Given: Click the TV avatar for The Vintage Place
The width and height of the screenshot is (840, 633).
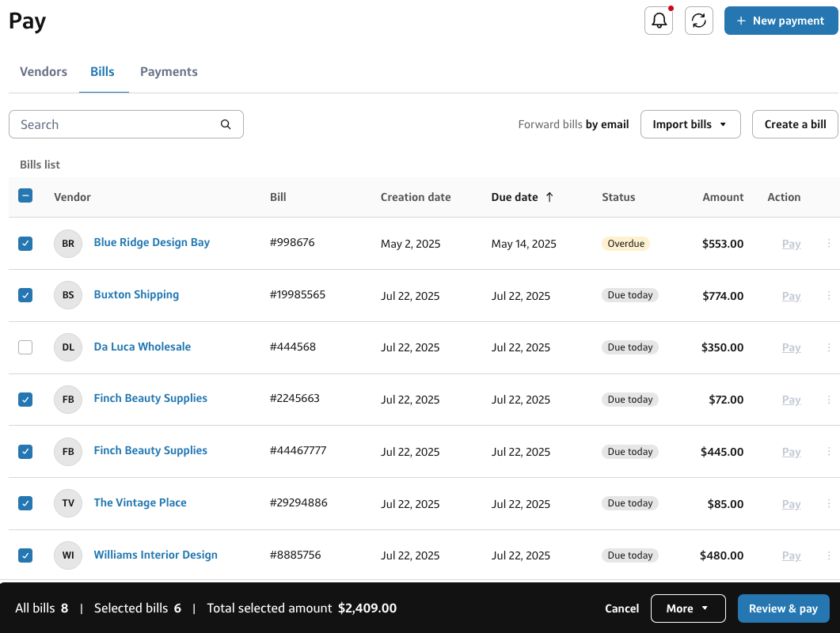Looking at the screenshot, I should 68,503.
